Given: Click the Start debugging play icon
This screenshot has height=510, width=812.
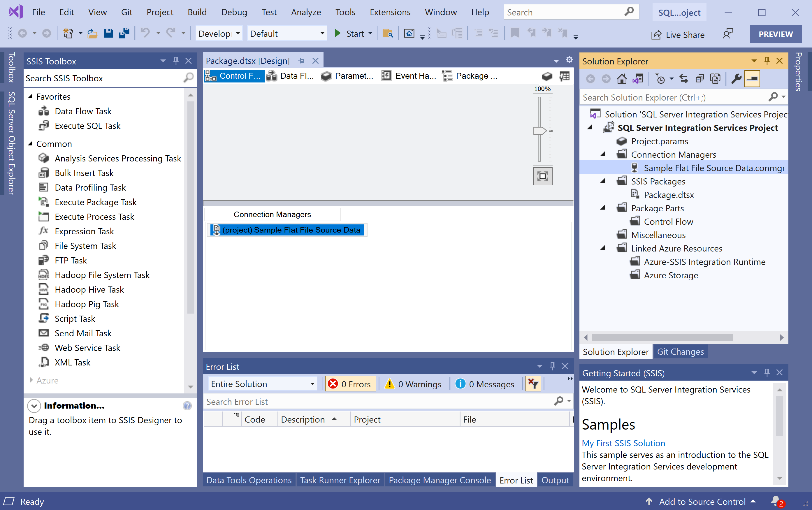Looking at the screenshot, I should pyautogui.click(x=337, y=34).
